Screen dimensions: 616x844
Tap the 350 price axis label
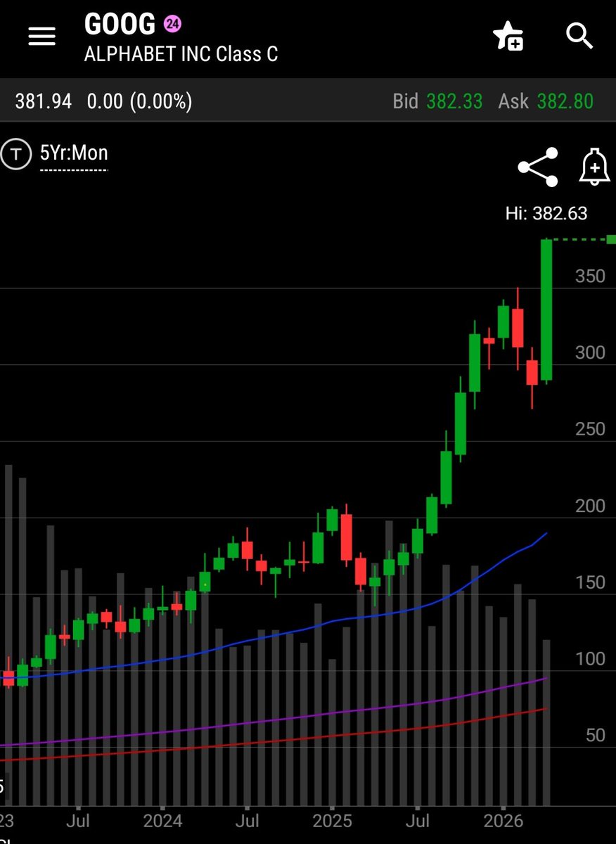[x=590, y=276]
